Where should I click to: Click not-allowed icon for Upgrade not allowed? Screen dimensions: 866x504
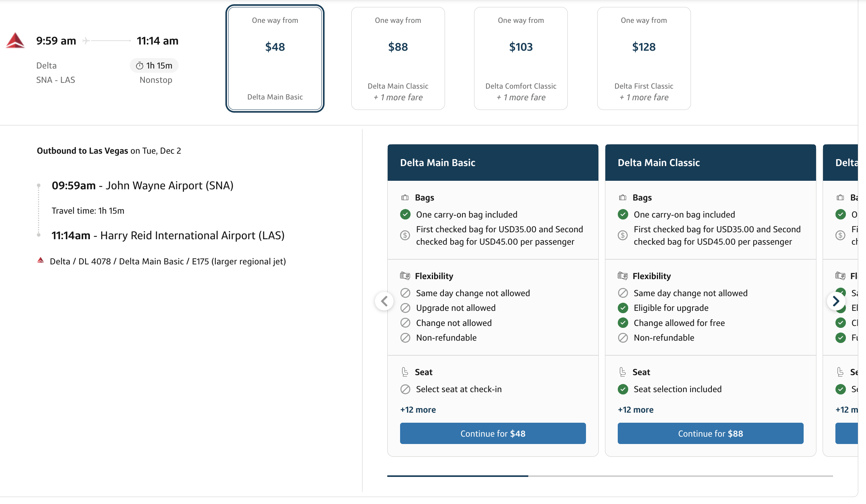coord(405,308)
